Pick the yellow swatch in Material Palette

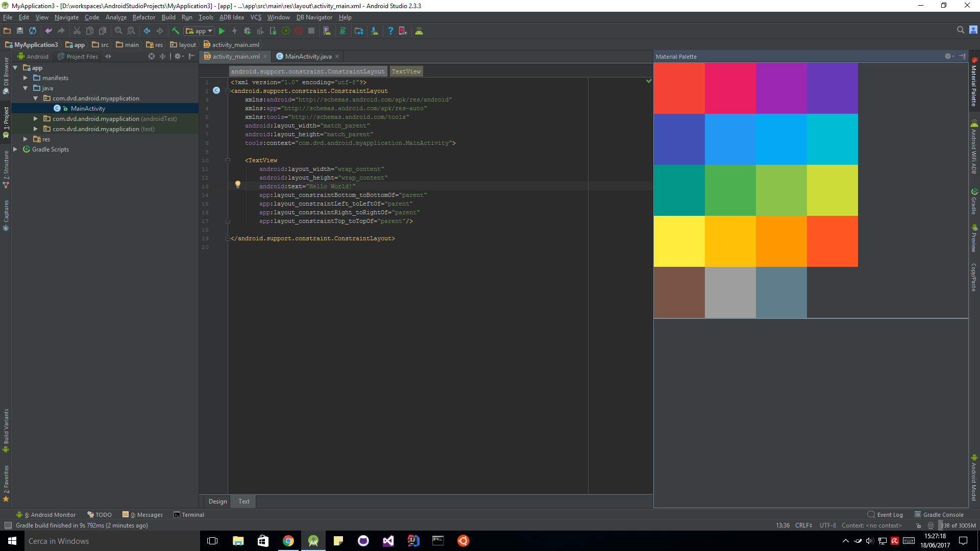tap(679, 241)
